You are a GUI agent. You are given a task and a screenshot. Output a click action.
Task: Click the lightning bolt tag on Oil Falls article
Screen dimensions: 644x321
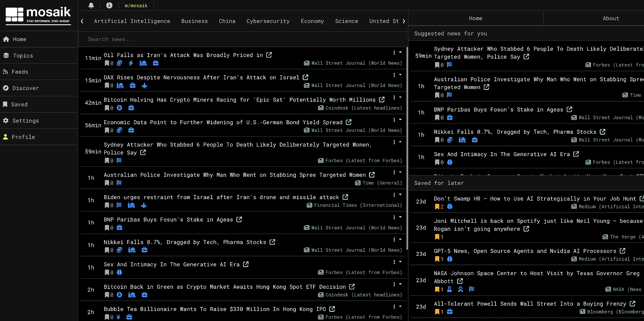[x=131, y=63]
